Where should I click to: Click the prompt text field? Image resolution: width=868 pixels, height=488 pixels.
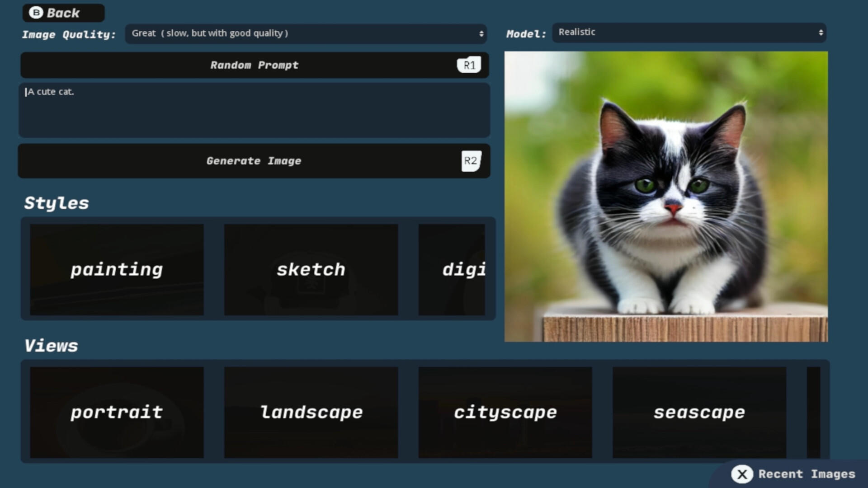pos(254,110)
